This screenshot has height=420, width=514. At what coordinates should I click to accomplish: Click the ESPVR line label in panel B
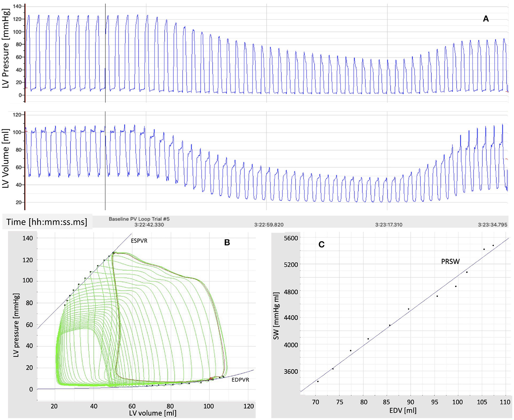[139, 241]
